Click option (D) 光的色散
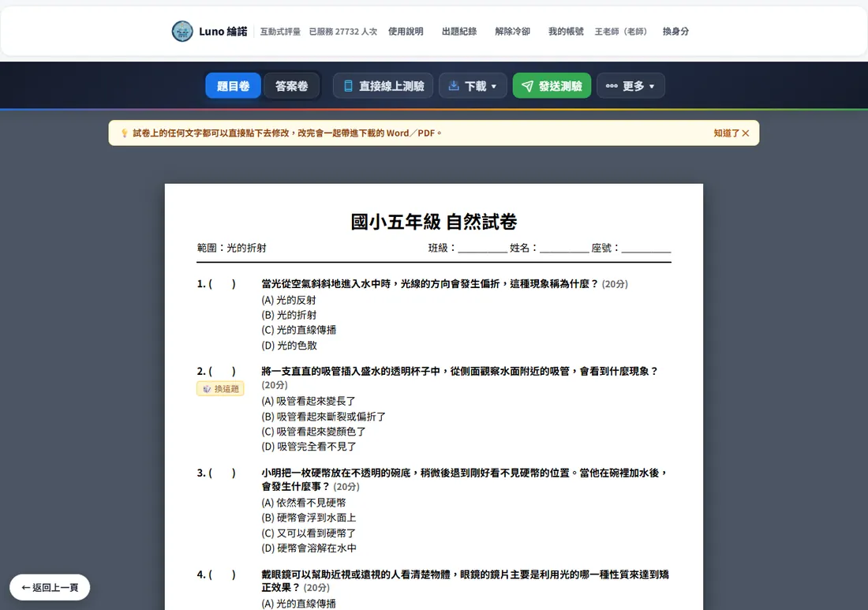868x610 pixels. click(x=289, y=346)
